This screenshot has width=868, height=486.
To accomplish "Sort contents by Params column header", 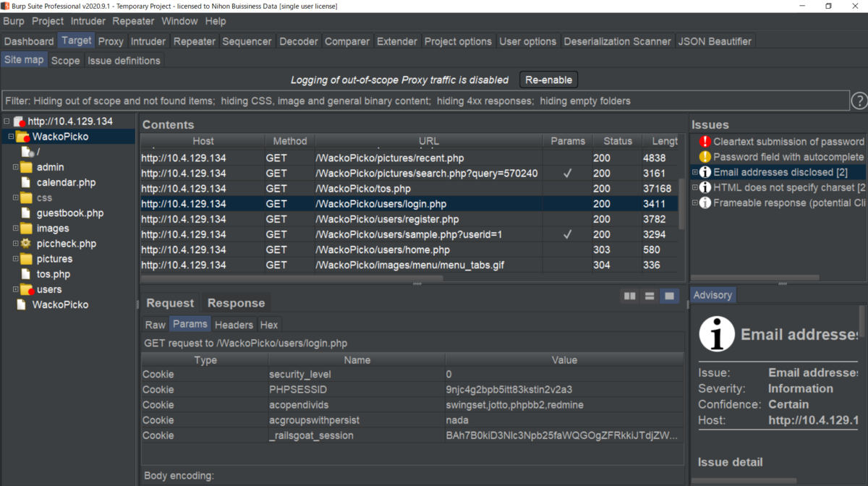I will click(x=568, y=141).
